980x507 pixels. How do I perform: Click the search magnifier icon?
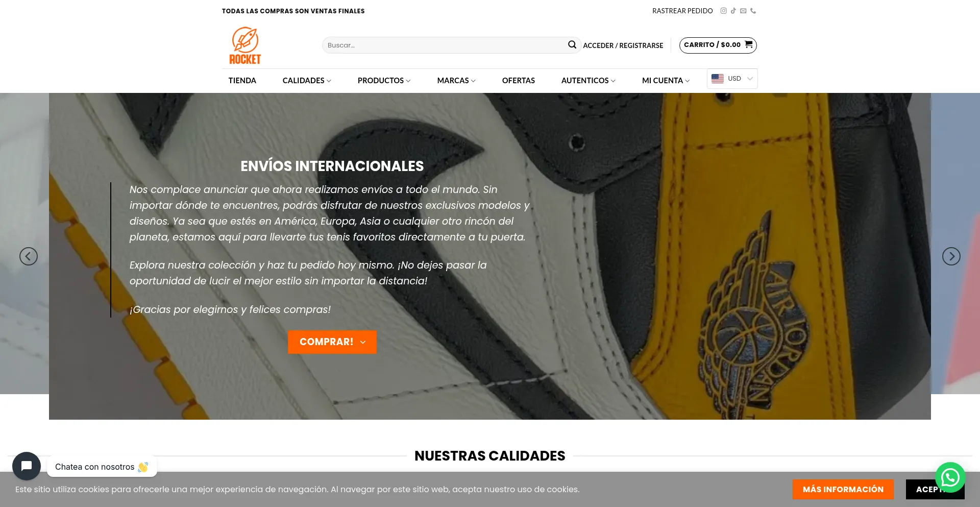coord(572,45)
